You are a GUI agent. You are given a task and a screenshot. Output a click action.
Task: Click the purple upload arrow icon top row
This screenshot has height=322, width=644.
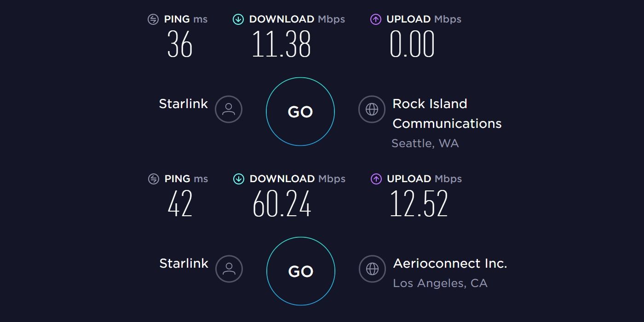(376, 19)
